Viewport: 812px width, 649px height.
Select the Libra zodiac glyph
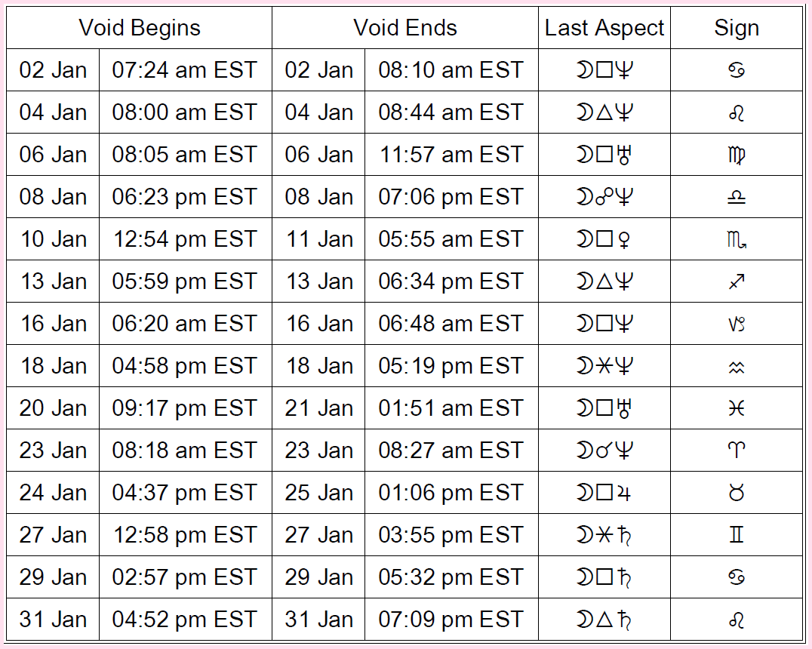pyautogui.click(x=737, y=197)
